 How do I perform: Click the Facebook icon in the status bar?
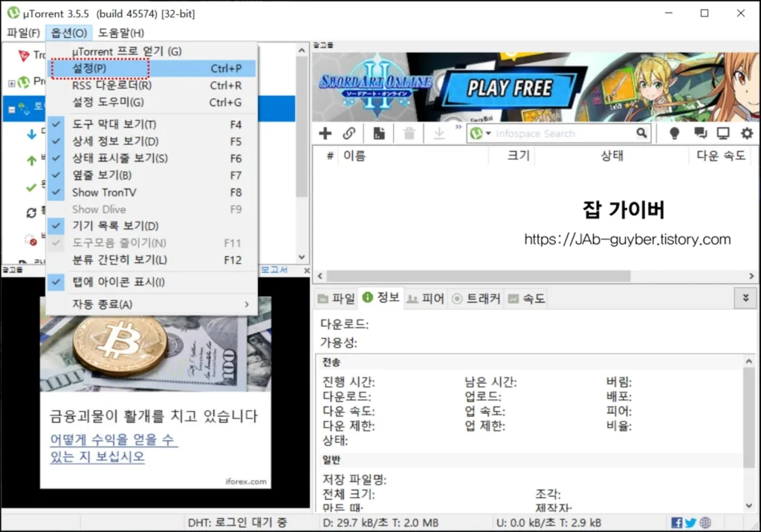pos(676,522)
